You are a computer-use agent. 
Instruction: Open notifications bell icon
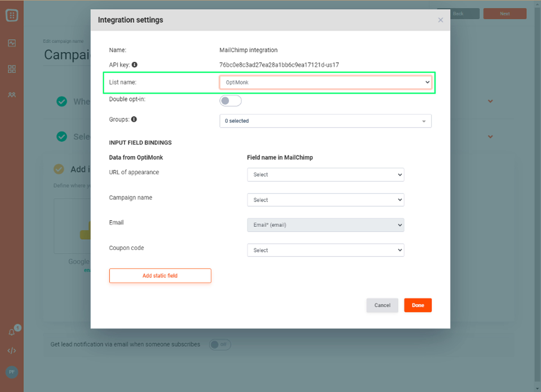pyautogui.click(x=12, y=332)
